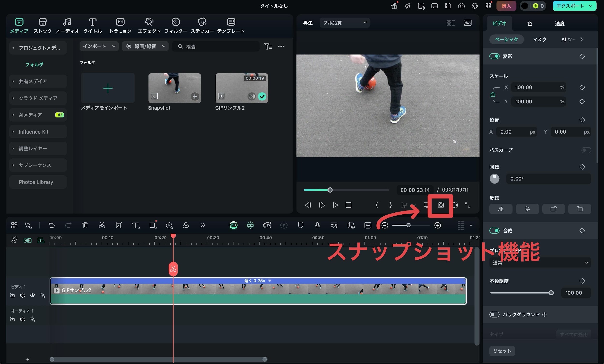The image size is (604, 364).
Task: Add text with the timeline text tool
Action: pyautogui.click(x=136, y=225)
